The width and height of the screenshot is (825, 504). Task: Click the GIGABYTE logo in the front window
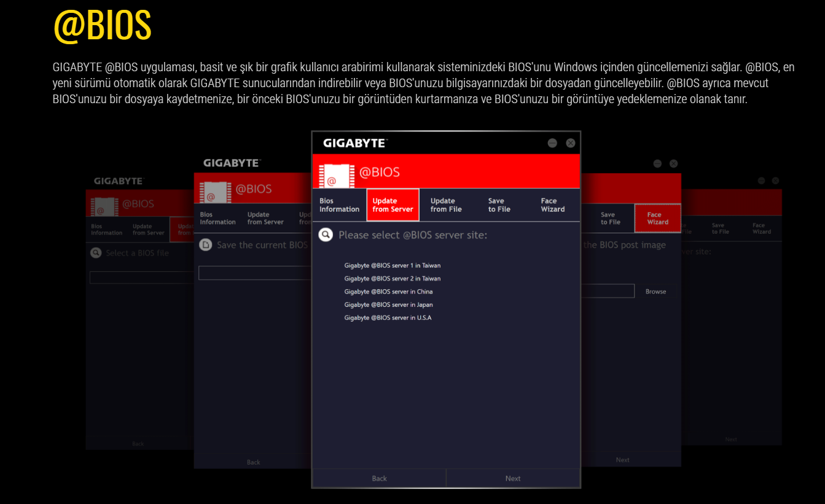[x=355, y=143]
